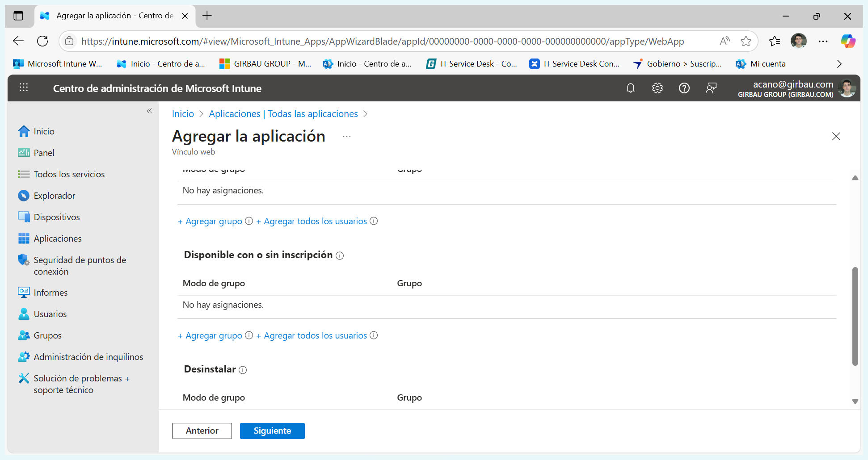Click the help question mark icon
The width and height of the screenshot is (868, 460).
(684, 88)
